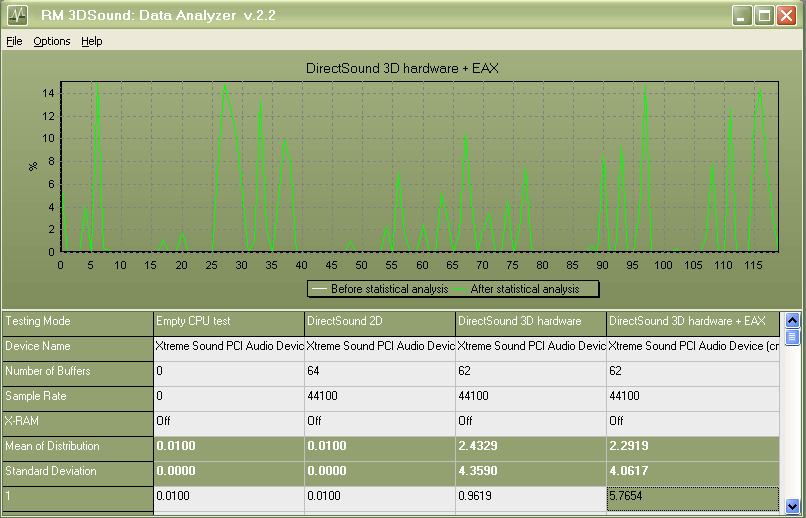The height and width of the screenshot is (518, 806).
Task: Select the DirectSound 2D column header
Action: [379, 321]
